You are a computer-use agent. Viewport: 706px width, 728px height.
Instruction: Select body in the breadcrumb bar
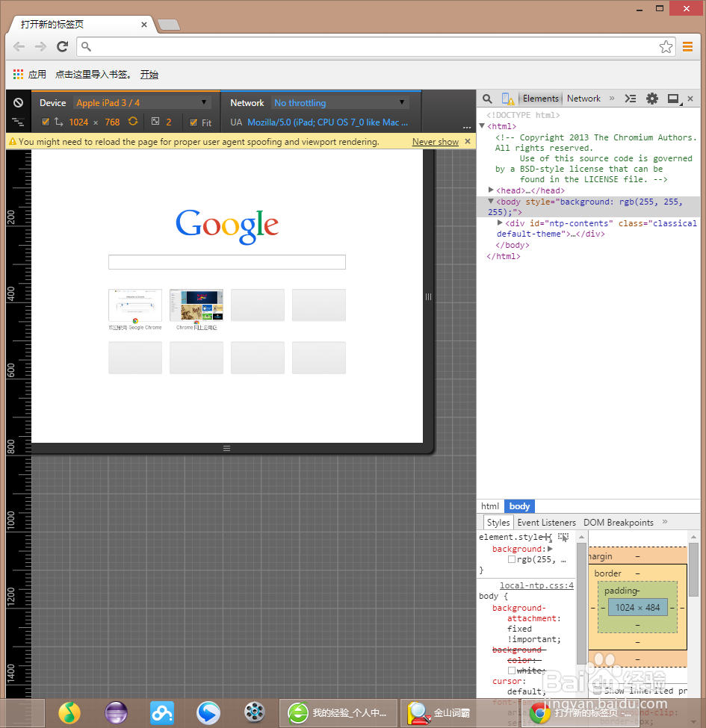519,506
